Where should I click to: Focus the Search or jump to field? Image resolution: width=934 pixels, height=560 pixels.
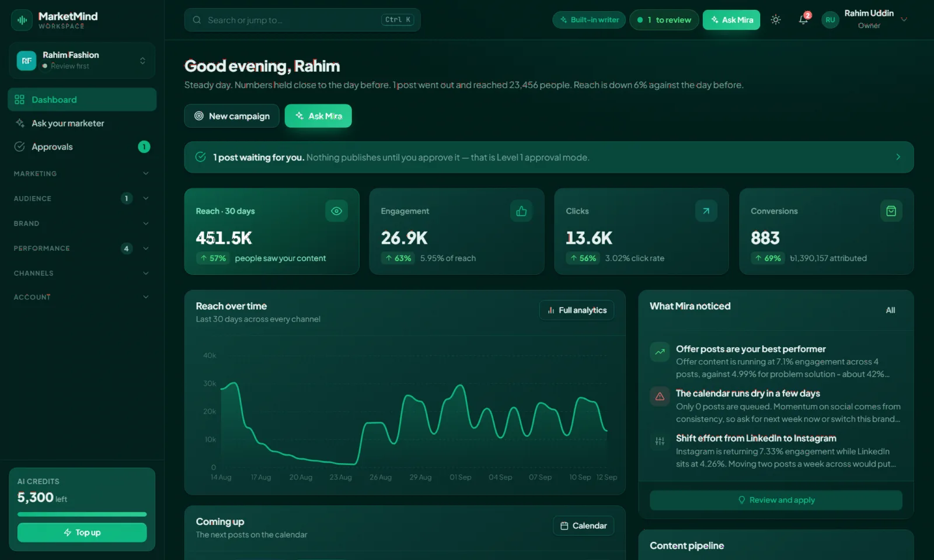click(x=302, y=20)
